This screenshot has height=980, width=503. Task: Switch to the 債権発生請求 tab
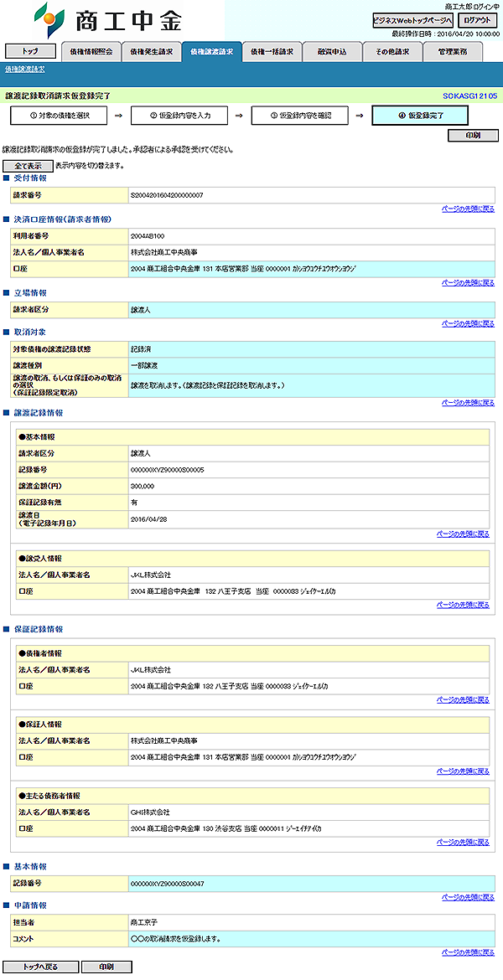[152, 53]
